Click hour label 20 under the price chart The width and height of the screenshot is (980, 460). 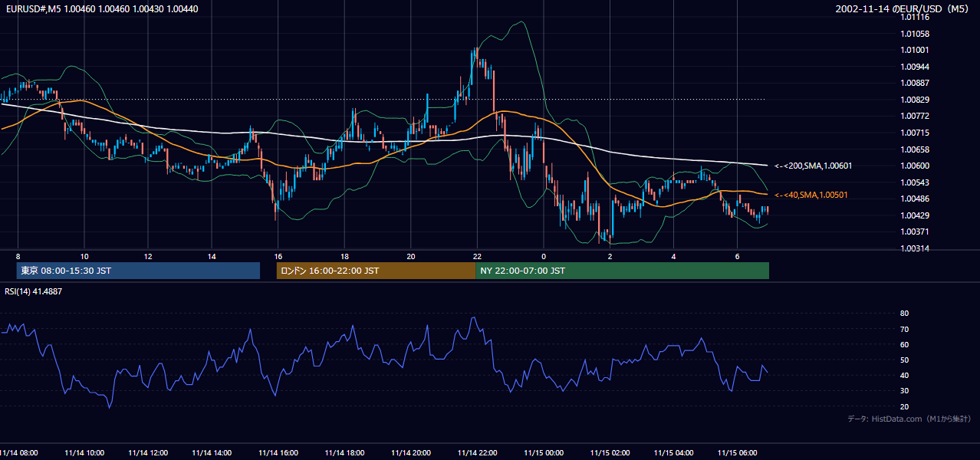(410, 256)
